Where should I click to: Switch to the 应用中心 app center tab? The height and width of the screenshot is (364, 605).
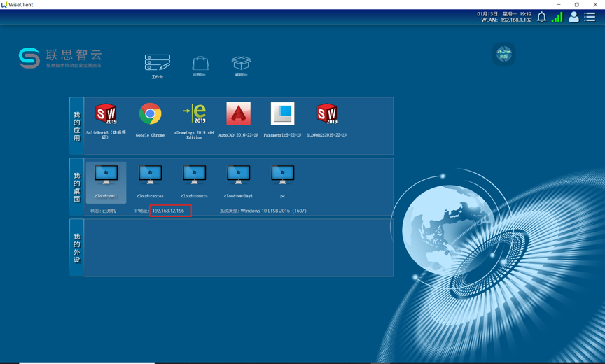(200, 65)
